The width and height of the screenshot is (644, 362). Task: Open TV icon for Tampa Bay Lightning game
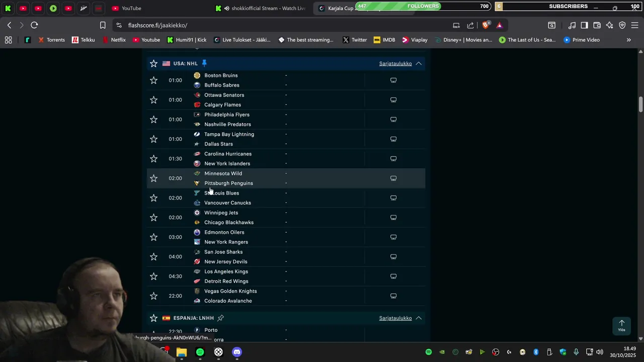(x=393, y=139)
